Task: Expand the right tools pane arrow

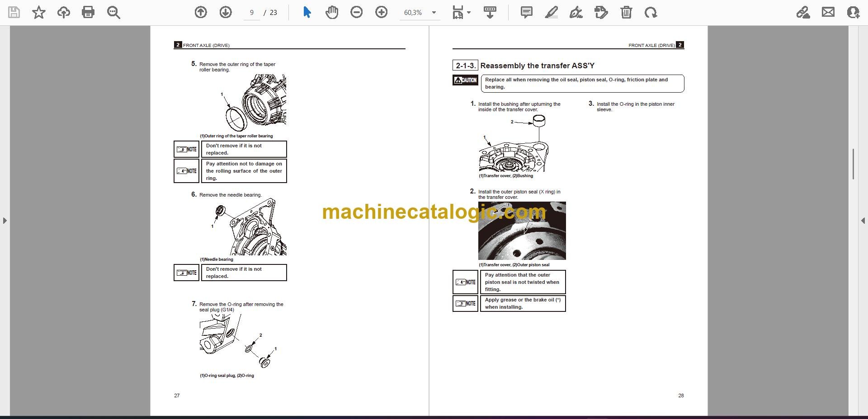Action: (x=863, y=221)
